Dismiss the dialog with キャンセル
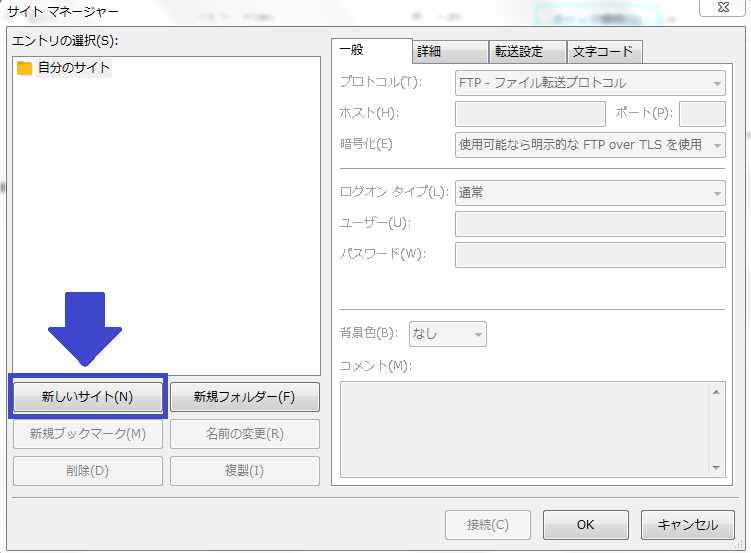 tap(687, 524)
